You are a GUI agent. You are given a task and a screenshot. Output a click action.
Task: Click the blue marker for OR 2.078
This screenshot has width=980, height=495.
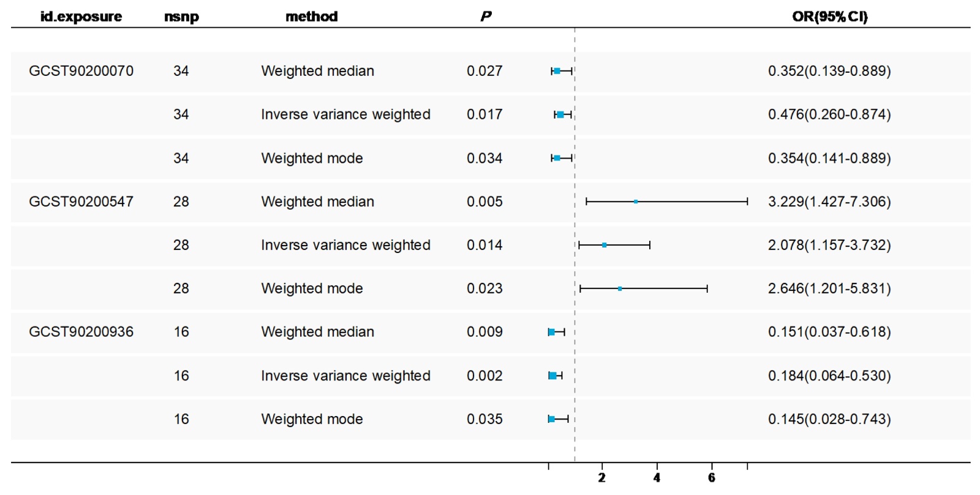[605, 245]
